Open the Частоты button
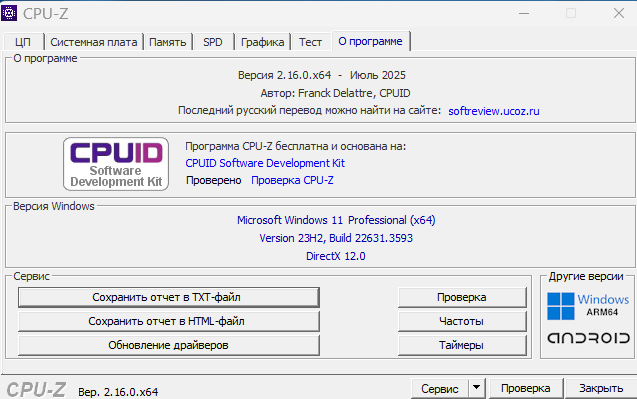 coord(462,321)
